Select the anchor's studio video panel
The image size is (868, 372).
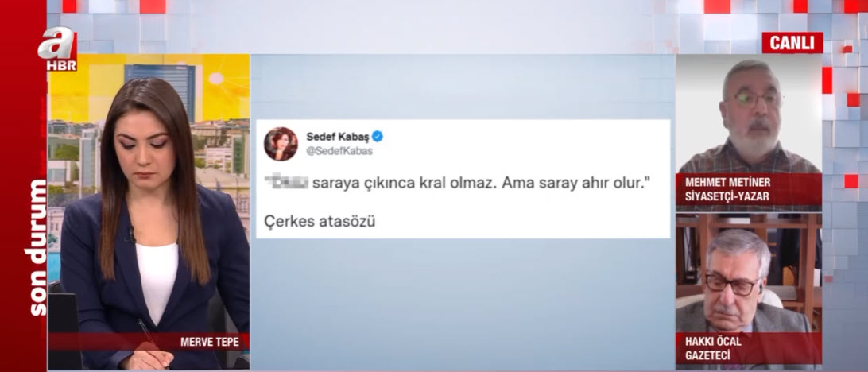149,212
